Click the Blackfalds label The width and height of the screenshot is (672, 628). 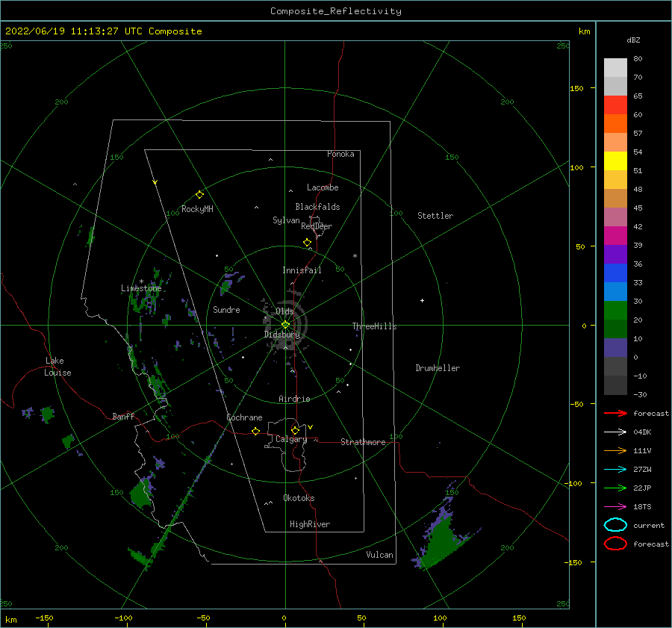tap(317, 207)
